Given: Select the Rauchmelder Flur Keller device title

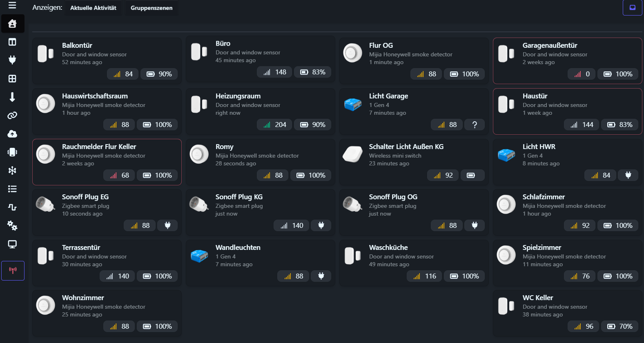Looking at the screenshot, I should click(99, 147).
